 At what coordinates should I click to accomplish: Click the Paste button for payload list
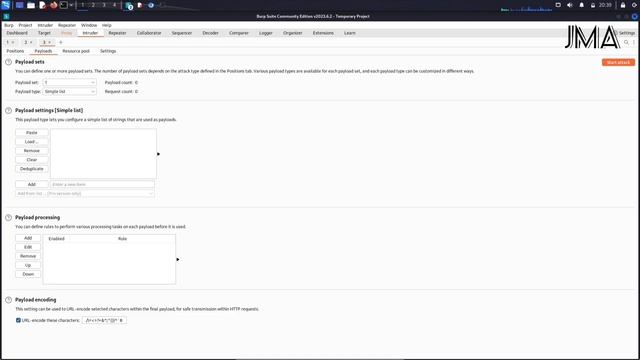click(x=32, y=133)
